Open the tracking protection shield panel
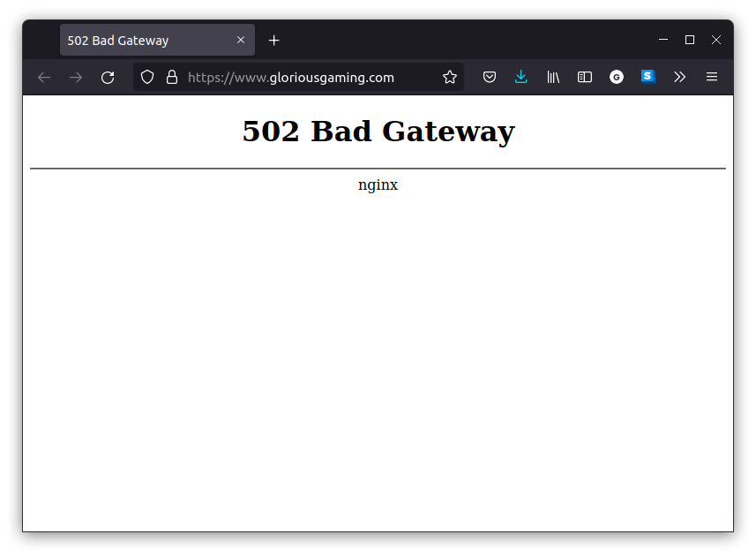This screenshot has height=557, width=756. point(147,78)
